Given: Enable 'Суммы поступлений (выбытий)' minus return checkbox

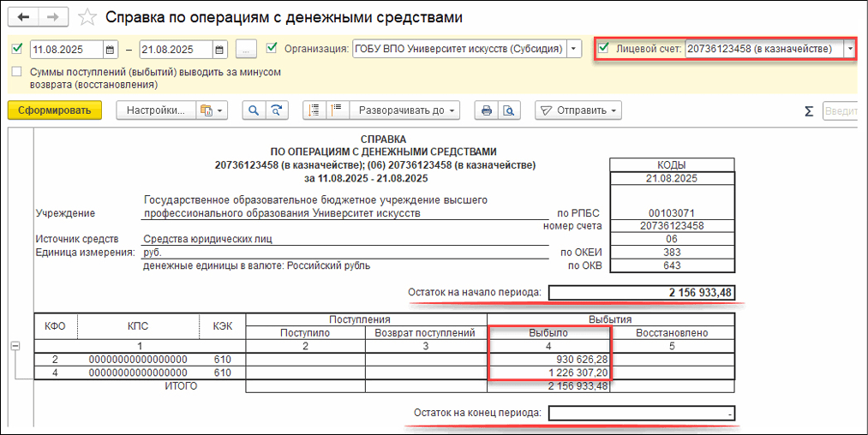Looking at the screenshot, I should coord(17,73).
